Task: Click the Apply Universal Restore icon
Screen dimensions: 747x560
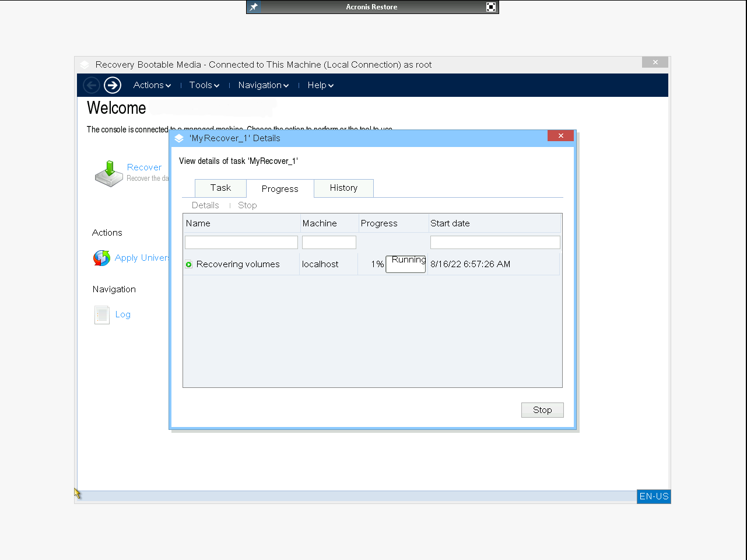Action: [101, 258]
